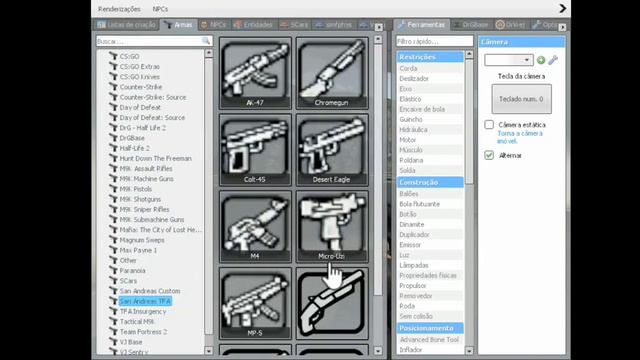Open the Renderizações menu

point(119,9)
